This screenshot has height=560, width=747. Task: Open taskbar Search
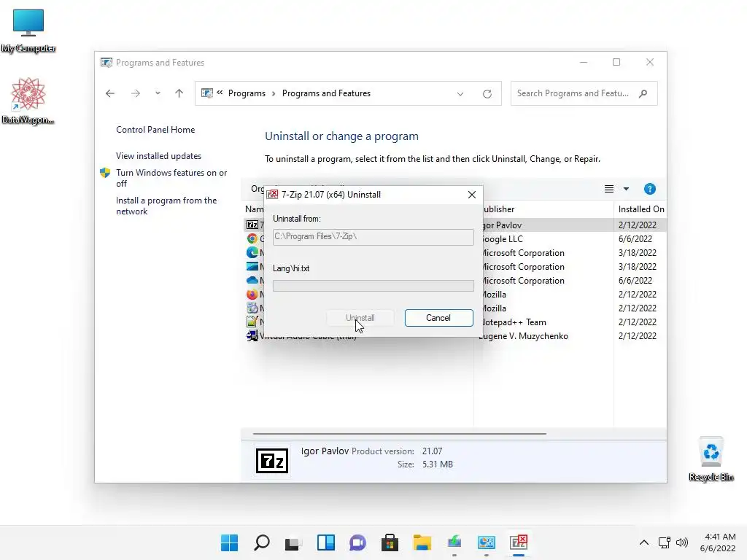(262, 542)
